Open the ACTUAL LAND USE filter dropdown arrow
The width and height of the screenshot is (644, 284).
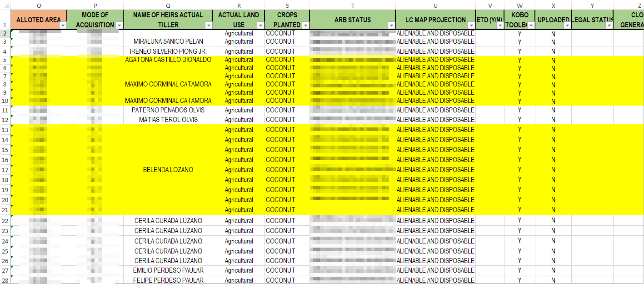tap(260, 25)
